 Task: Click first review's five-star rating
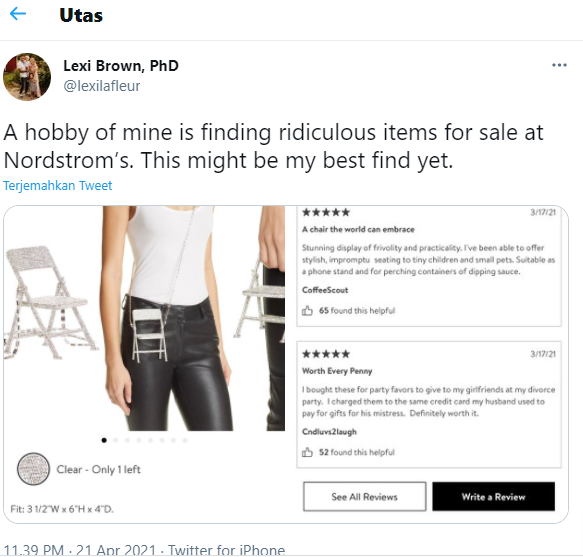click(326, 212)
